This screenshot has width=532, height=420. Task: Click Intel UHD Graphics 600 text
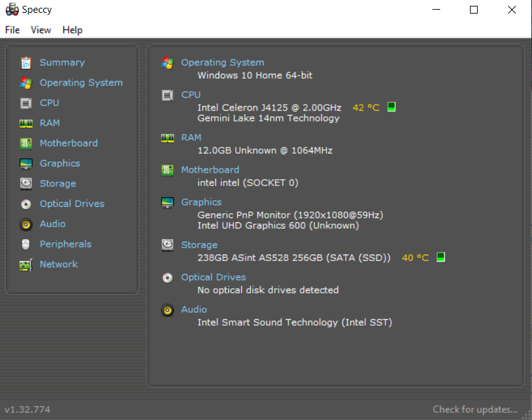click(x=278, y=226)
